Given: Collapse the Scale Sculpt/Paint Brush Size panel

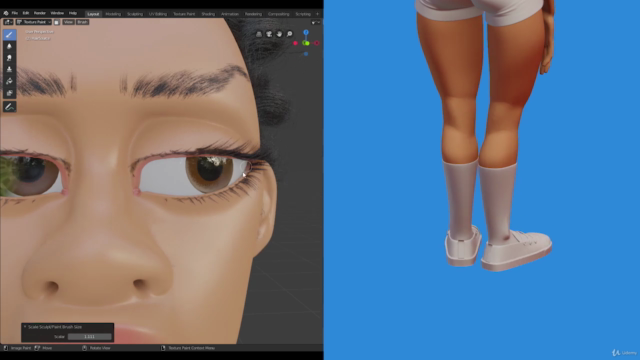Looking at the screenshot, I should coord(25,327).
